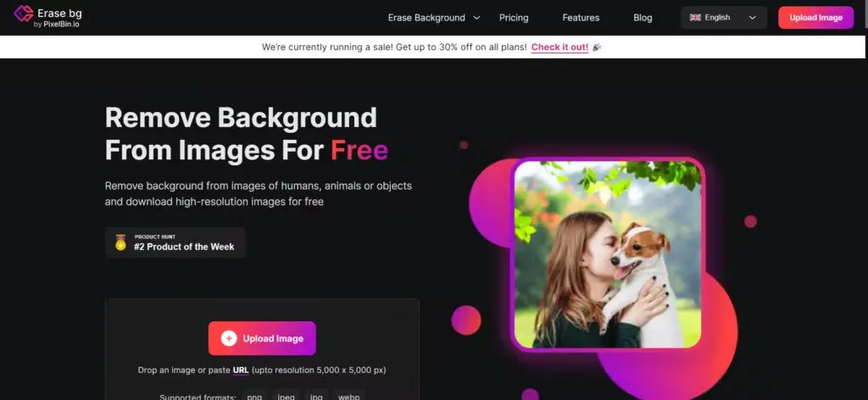Click the UK flag language icon
The height and width of the screenshot is (400, 868).
695,18
